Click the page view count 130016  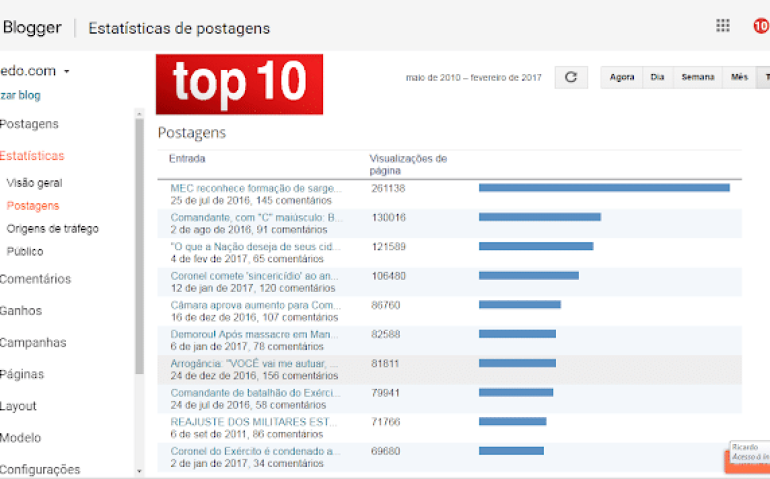[x=388, y=218]
